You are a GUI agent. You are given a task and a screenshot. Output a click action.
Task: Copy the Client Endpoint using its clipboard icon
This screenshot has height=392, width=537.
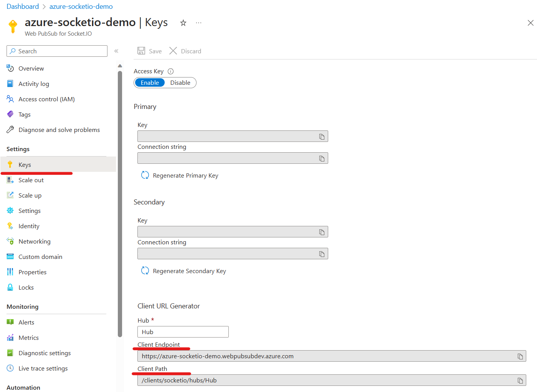tap(520, 356)
